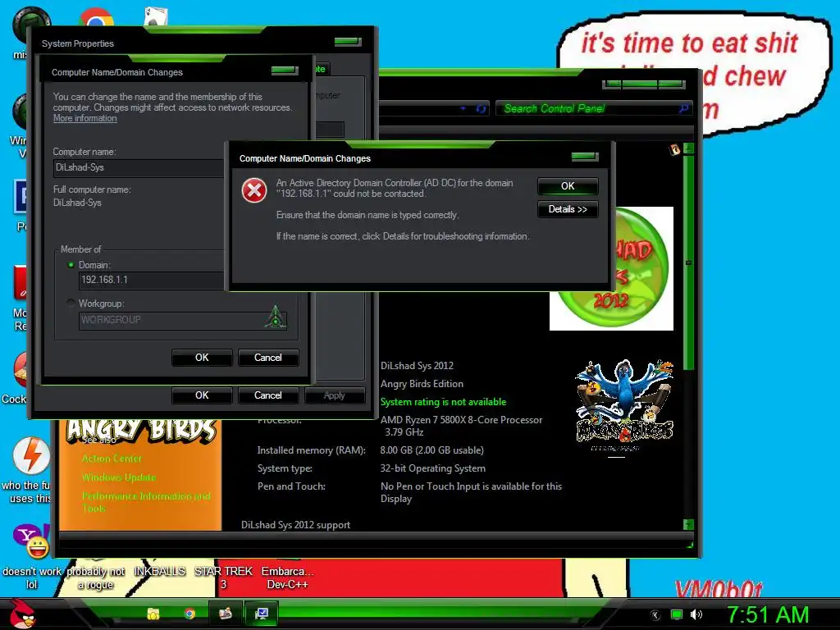Switch to the Control Panel taskbar item
840x630 pixels.
[226, 614]
